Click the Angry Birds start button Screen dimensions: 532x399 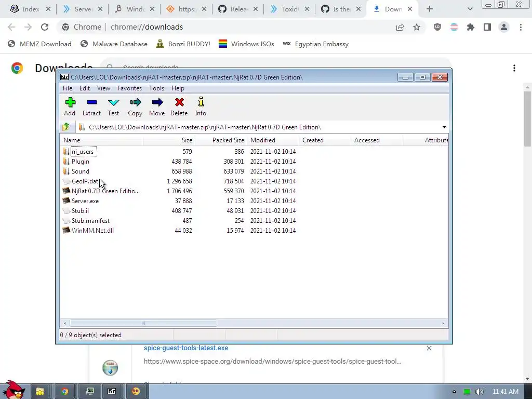[x=13, y=390]
